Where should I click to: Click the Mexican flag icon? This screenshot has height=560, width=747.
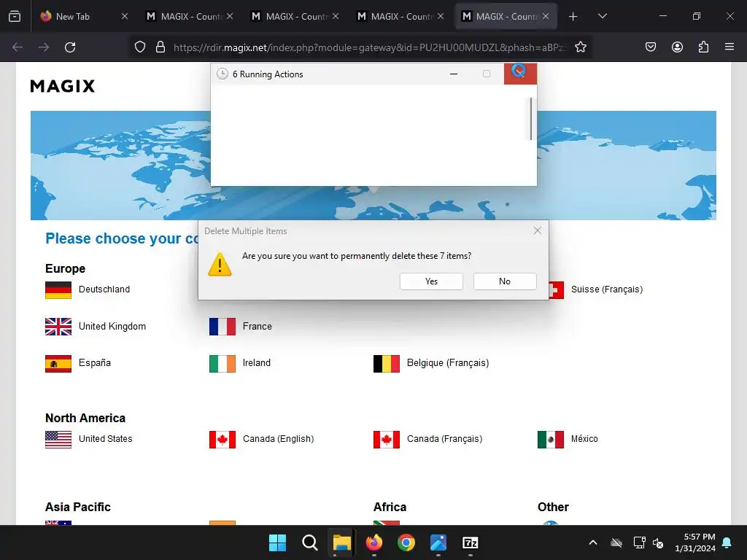tap(551, 440)
